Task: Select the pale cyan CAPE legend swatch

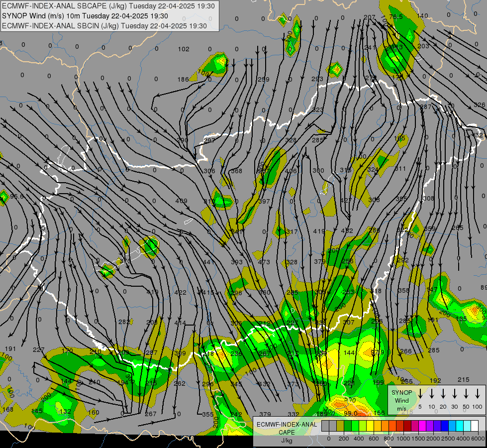Action: [x=467, y=426]
